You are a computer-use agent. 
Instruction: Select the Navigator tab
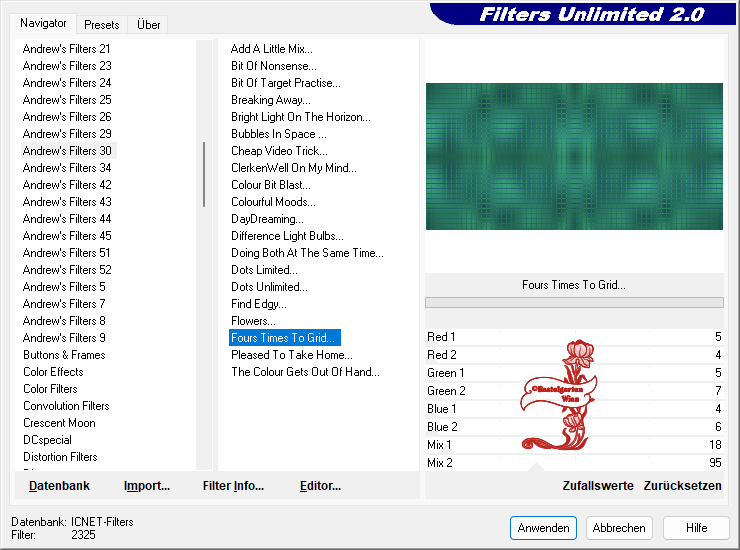[43, 23]
